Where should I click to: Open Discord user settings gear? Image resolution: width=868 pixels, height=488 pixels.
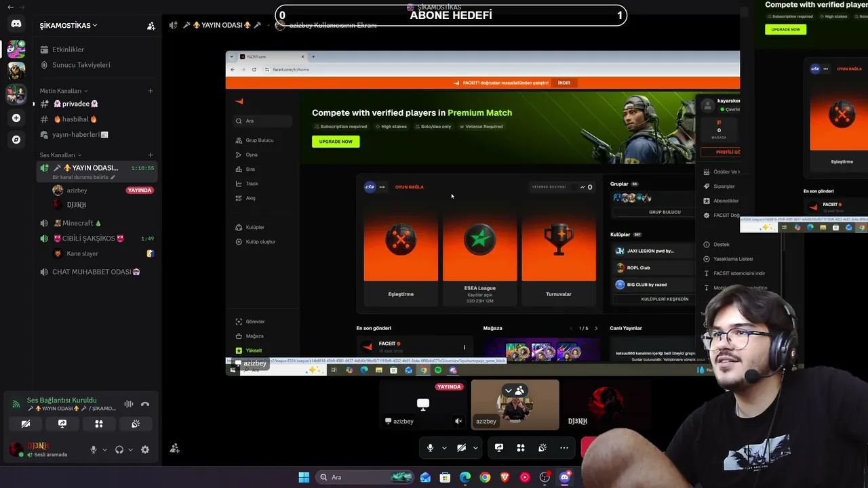click(x=144, y=449)
